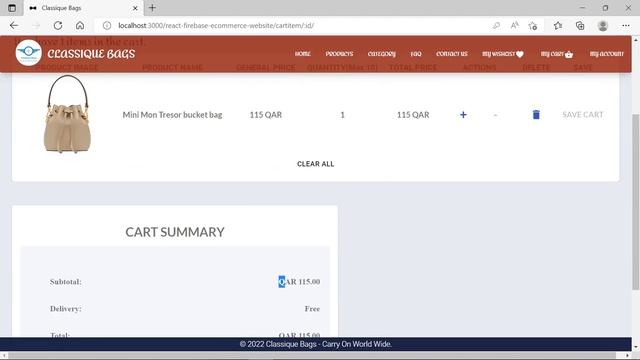Screen dimensions: 640x360
Task: Open a new browser tab
Action: click(152, 8)
